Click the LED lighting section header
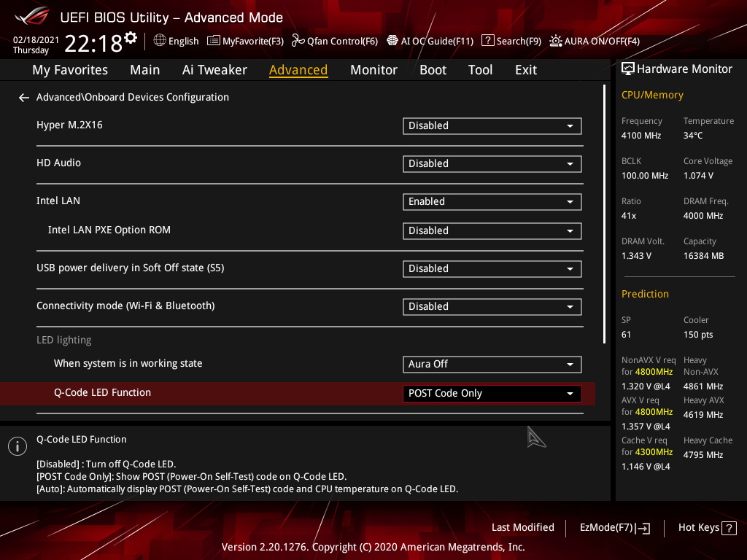The image size is (747, 560). [x=64, y=340]
